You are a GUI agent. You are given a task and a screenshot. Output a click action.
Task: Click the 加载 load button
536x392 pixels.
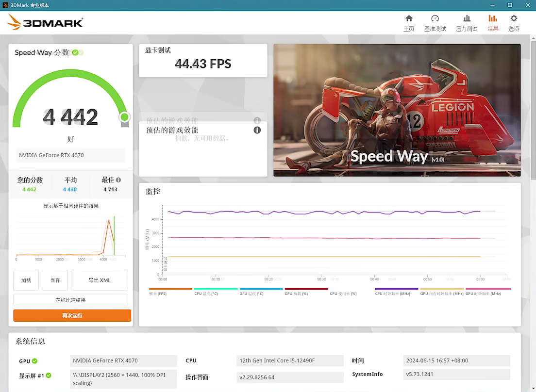click(x=26, y=280)
